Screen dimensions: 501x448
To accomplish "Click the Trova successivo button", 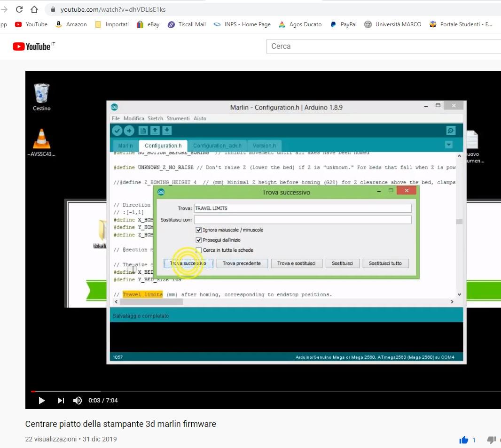I will (x=188, y=263).
